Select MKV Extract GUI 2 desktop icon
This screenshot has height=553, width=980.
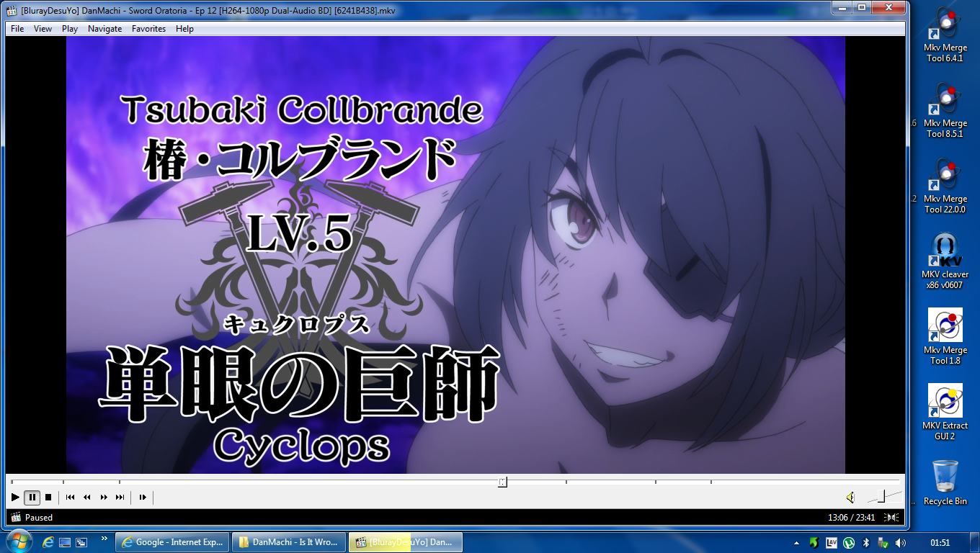click(x=945, y=413)
